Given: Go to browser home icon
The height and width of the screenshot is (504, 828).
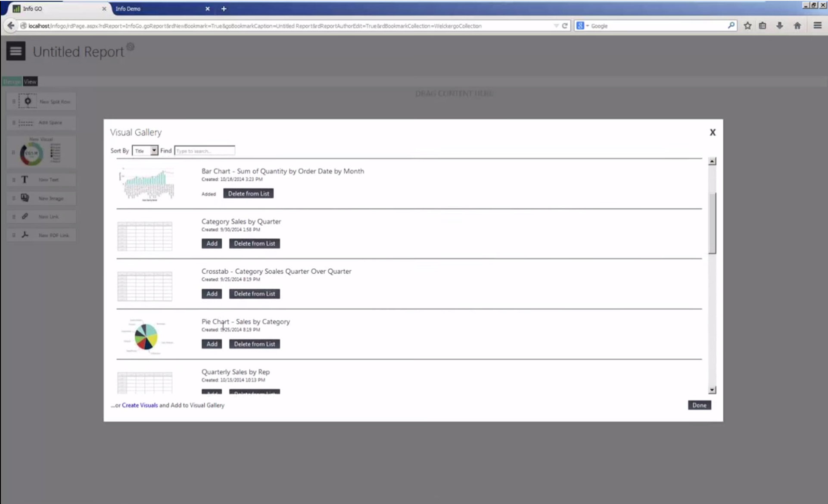Looking at the screenshot, I should [797, 26].
